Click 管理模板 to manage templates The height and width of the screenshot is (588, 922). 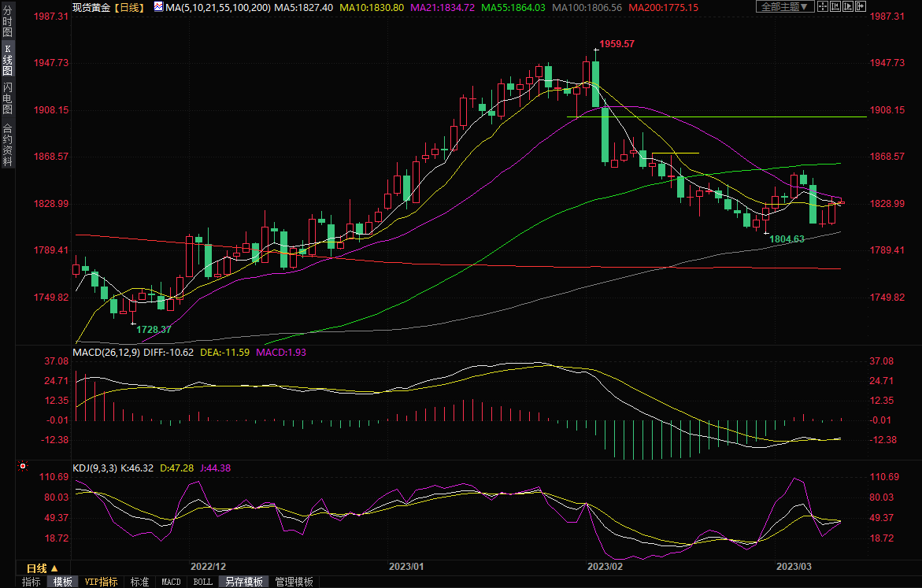294,582
